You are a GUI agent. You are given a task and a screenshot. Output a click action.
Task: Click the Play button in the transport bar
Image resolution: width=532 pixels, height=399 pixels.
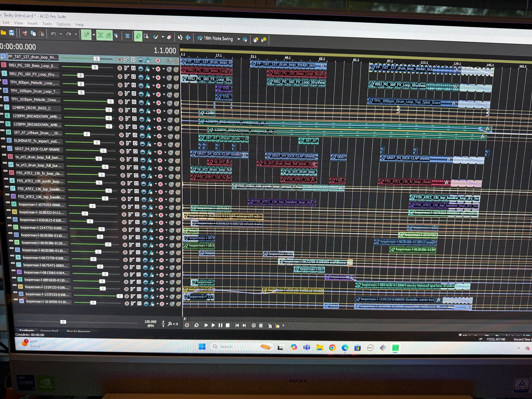pyautogui.click(x=213, y=325)
